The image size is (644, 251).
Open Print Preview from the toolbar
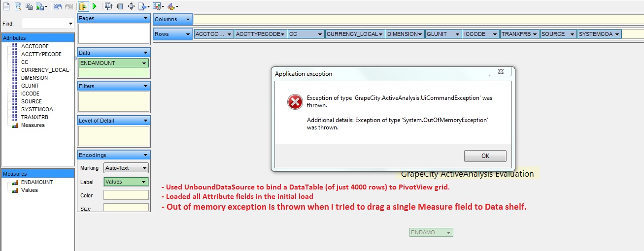pos(18,6)
